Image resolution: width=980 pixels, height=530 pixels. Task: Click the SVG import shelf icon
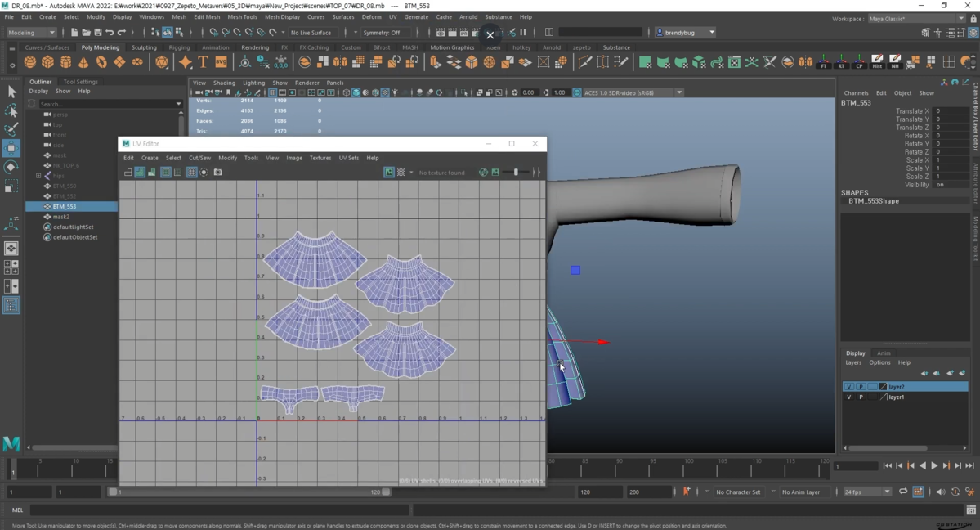(221, 62)
